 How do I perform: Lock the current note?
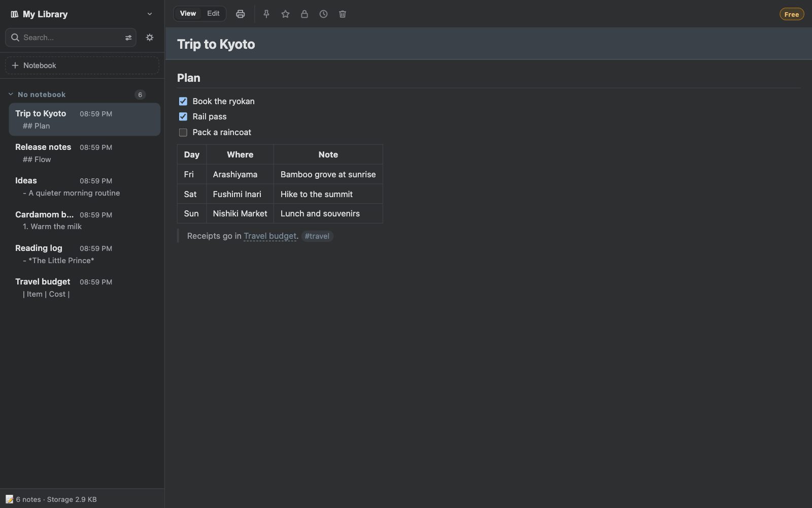click(x=304, y=14)
